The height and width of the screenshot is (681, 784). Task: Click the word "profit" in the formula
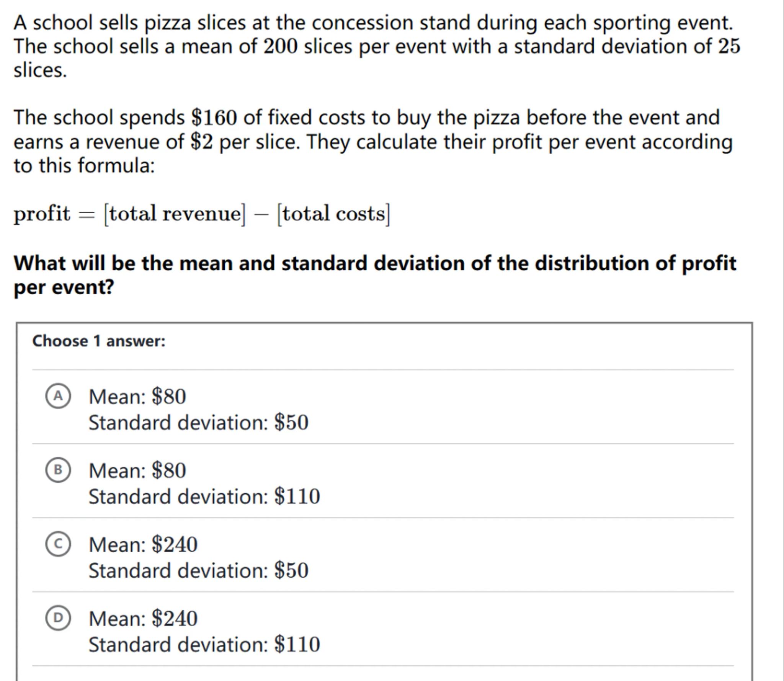pos(42,214)
